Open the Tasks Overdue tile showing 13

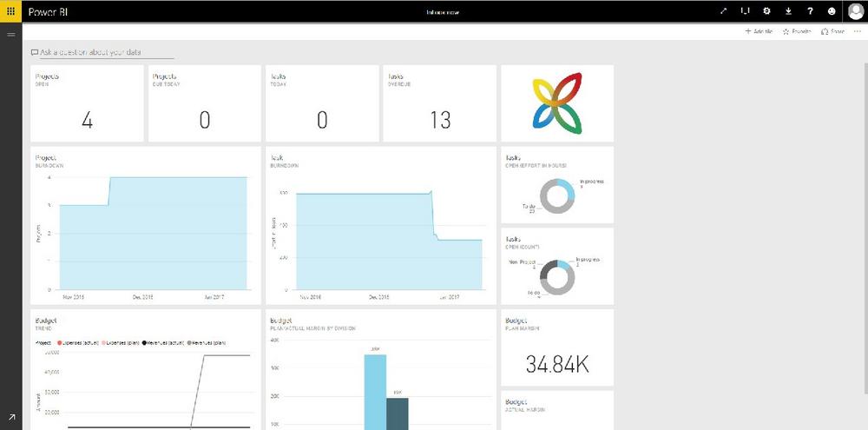tap(439, 103)
